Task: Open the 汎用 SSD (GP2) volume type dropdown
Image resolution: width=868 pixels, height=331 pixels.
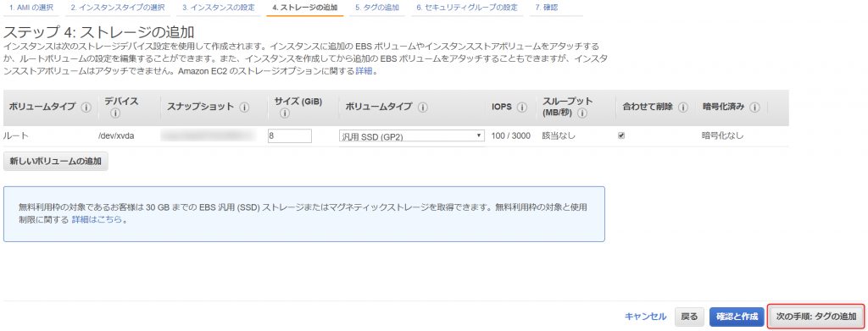Action: tap(412, 136)
